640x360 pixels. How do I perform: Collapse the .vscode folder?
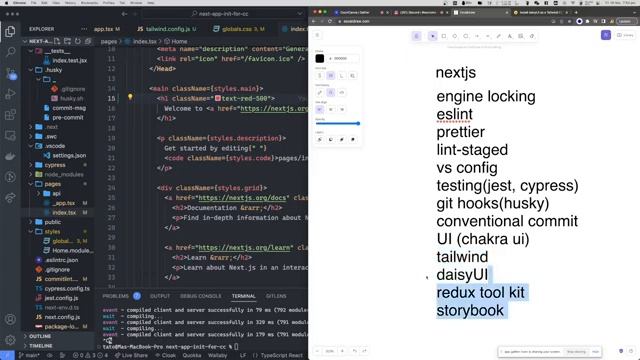pos(57,146)
